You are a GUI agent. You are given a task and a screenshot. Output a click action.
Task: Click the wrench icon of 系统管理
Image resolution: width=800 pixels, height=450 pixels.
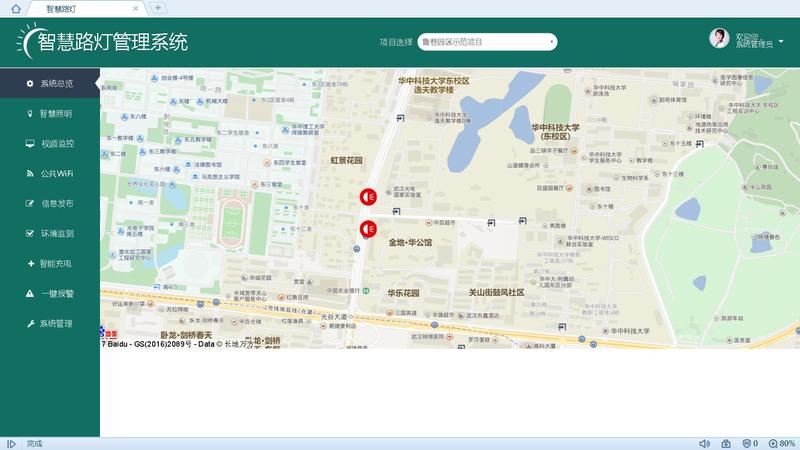31,323
